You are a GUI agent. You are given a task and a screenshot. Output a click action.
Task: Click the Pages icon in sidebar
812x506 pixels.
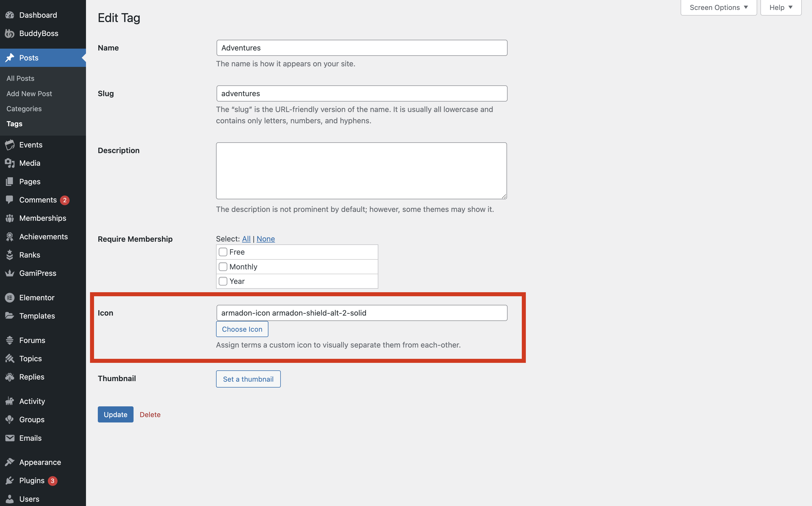(x=10, y=181)
